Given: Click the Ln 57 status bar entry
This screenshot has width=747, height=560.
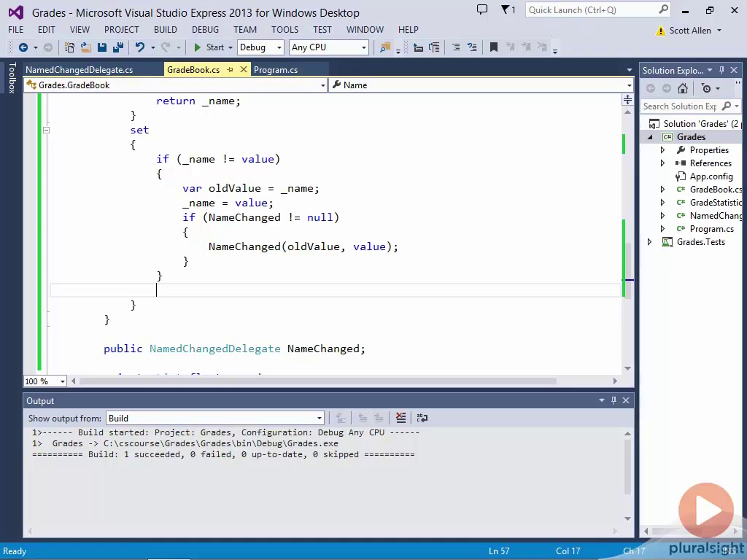Looking at the screenshot, I should click(499, 551).
